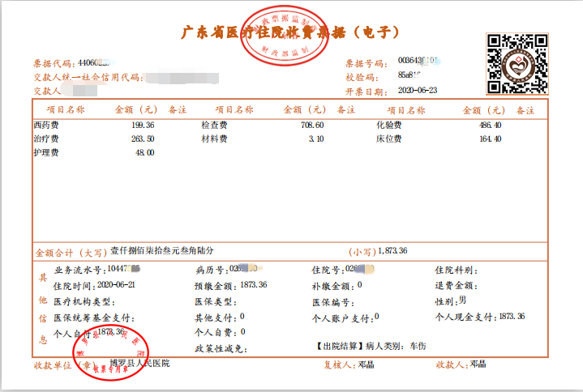Select the 治疗费 amount 263.50

pyautogui.click(x=142, y=139)
